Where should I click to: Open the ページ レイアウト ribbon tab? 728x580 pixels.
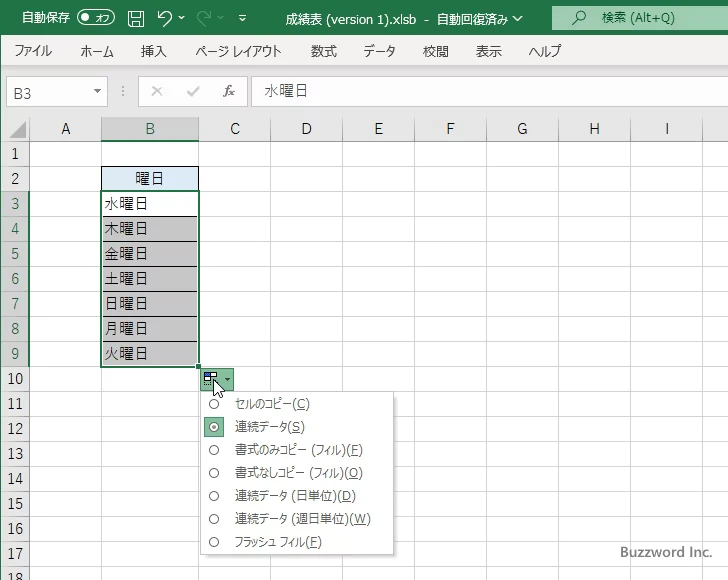point(238,51)
